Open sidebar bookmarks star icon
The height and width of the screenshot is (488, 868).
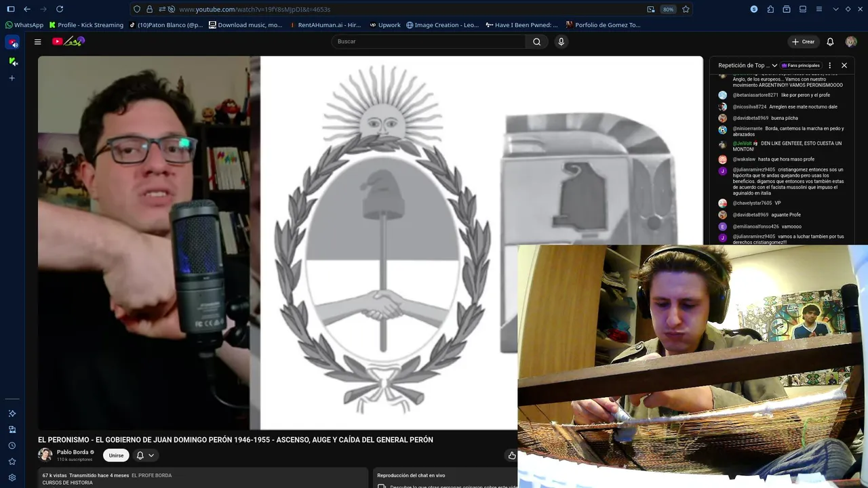(12, 462)
